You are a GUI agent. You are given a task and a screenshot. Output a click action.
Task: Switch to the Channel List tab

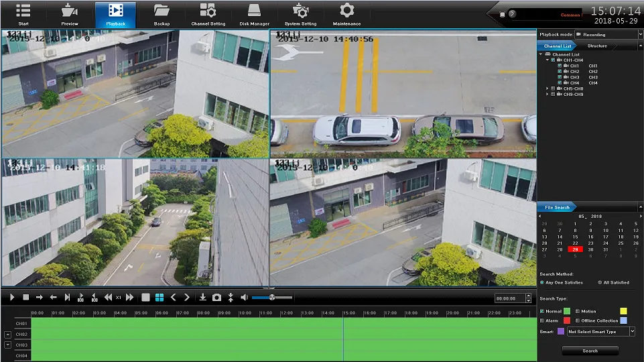coord(558,46)
